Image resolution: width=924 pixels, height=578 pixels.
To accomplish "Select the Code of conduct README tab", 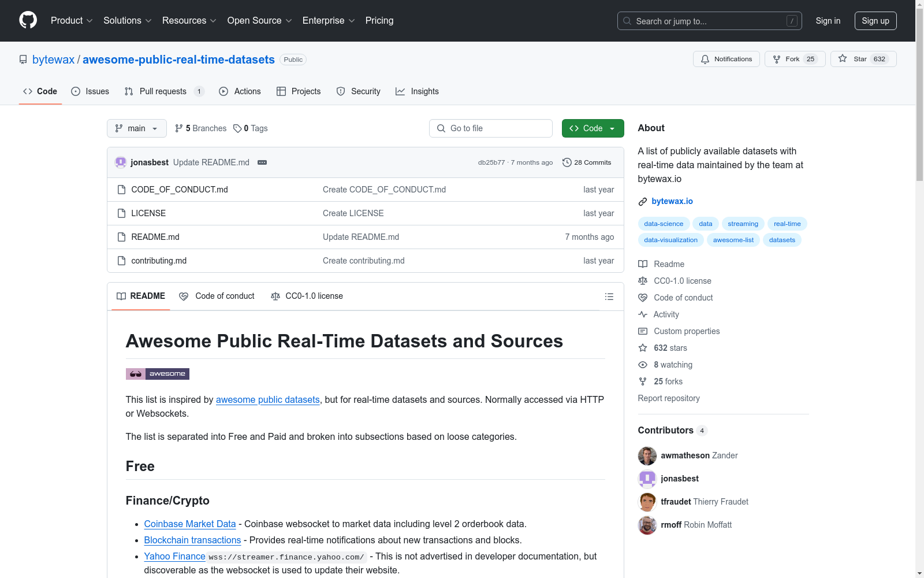I will [217, 296].
